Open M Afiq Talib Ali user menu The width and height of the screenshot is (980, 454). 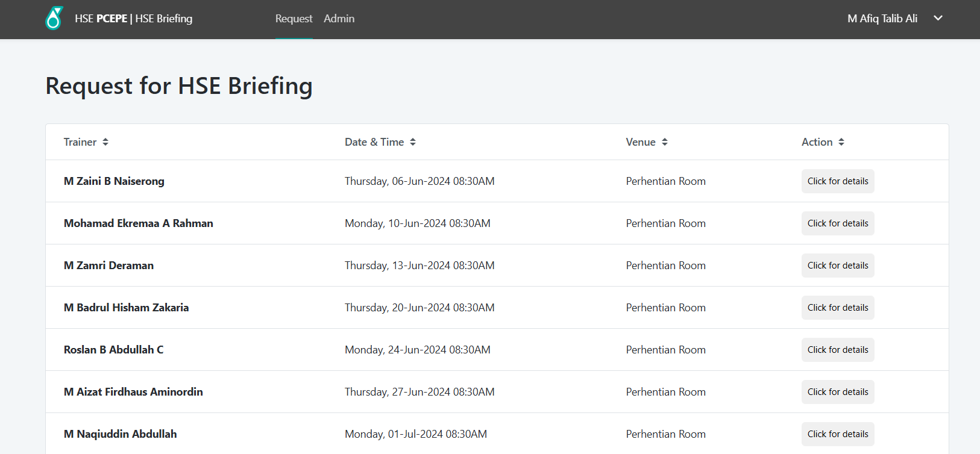[882, 19]
